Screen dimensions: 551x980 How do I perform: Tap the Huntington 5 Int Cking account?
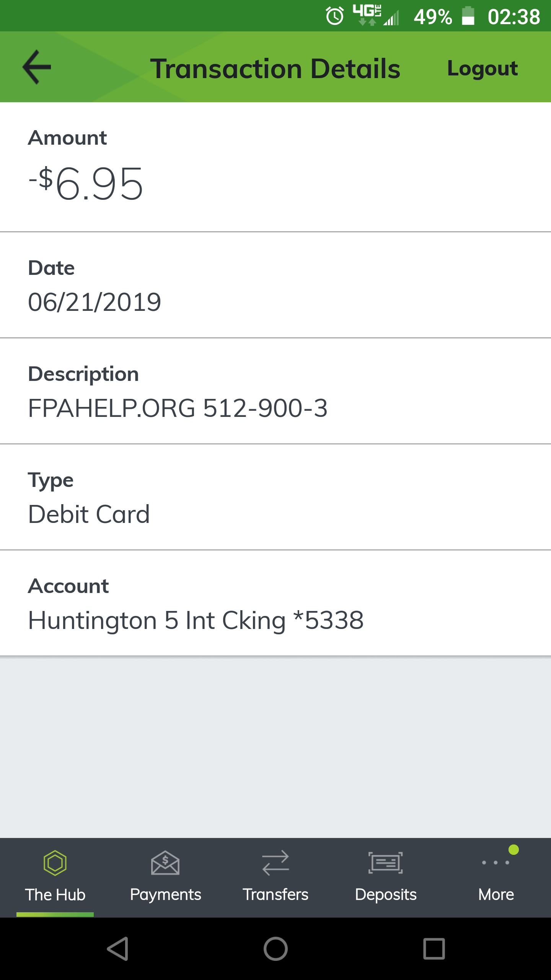point(196,621)
